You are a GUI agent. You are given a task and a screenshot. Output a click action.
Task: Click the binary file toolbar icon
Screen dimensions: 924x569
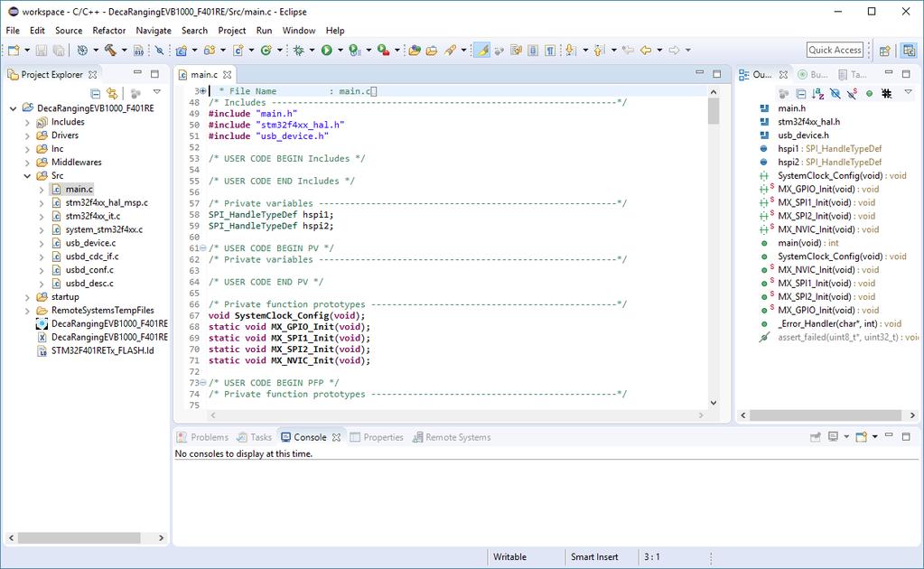tap(138, 50)
